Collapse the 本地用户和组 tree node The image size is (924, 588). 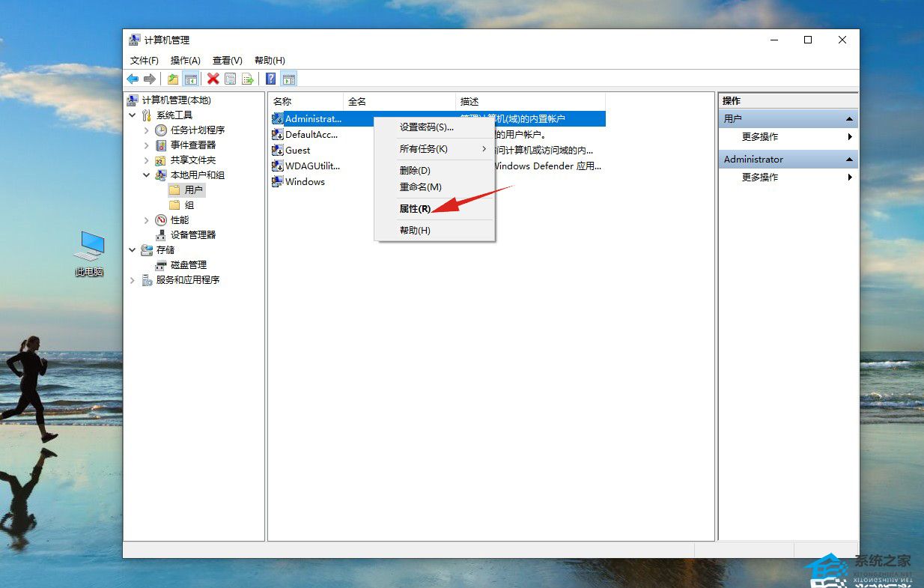click(147, 175)
